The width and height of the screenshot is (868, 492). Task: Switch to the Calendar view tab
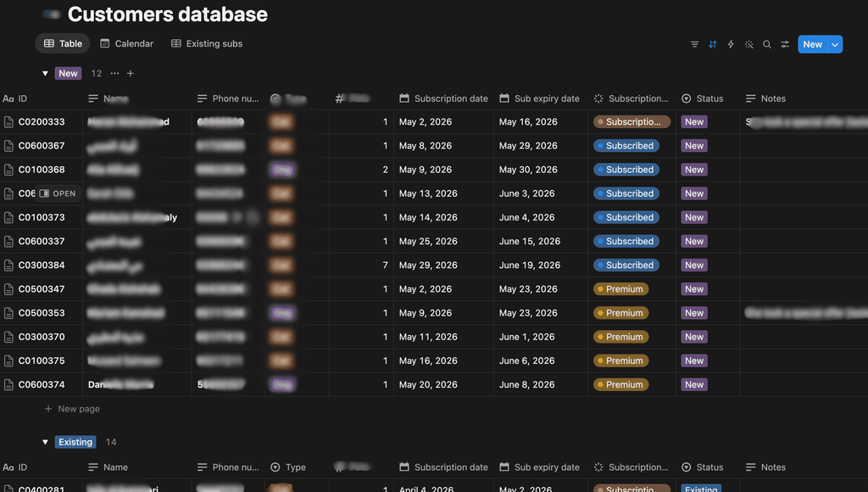click(127, 43)
